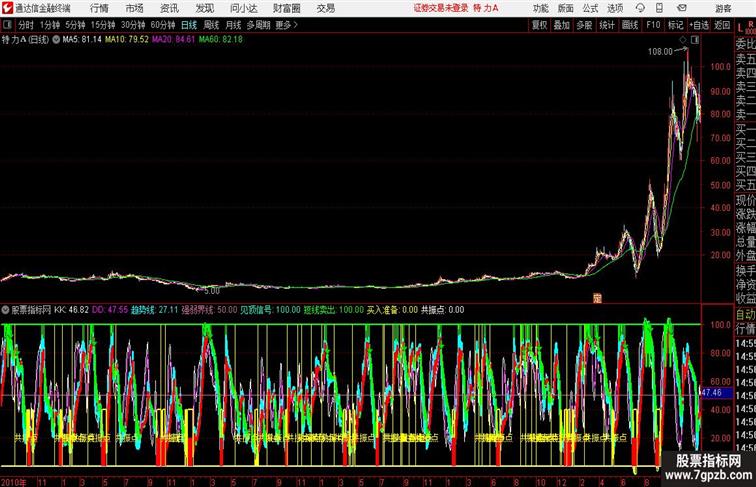The width and height of the screenshot is (756, 487).
Task: Open the 功能 menu
Action: coord(541,8)
